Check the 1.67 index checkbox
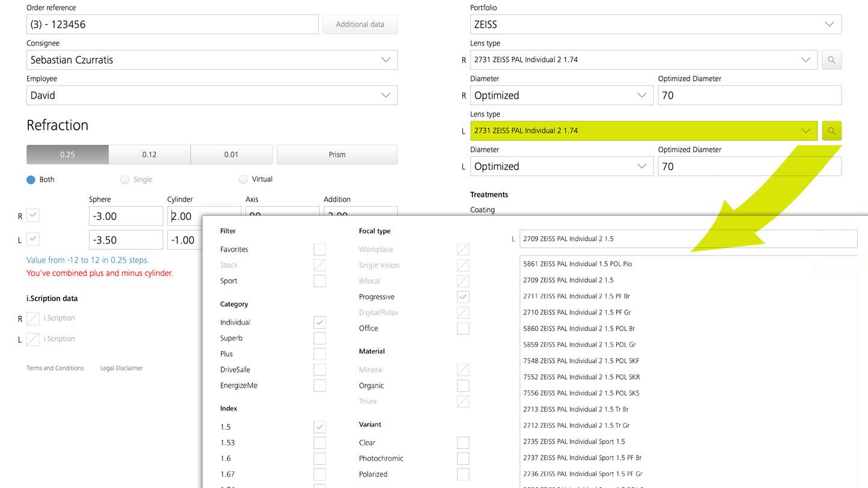868x488 pixels. tap(320, 474)
